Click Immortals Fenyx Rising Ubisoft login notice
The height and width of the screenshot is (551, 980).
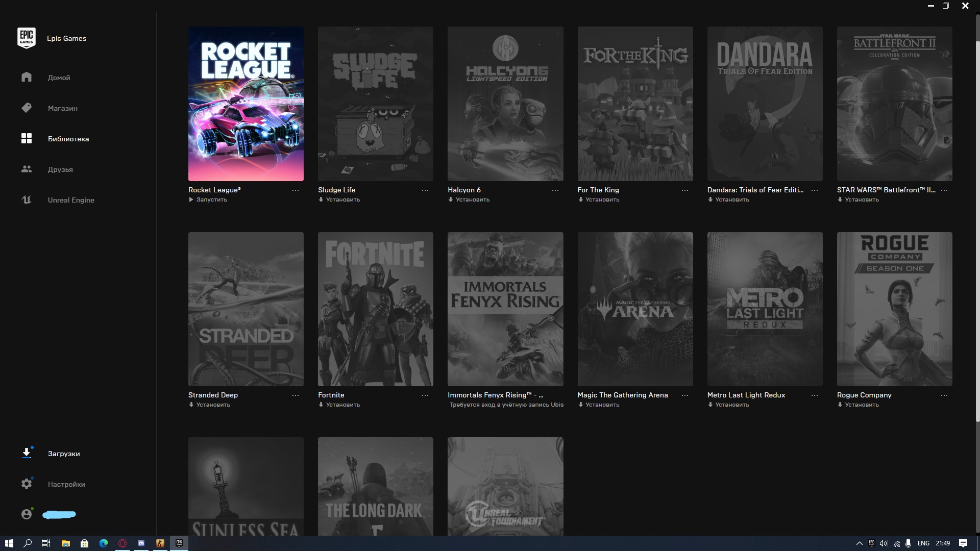click(x=506, y=405)
